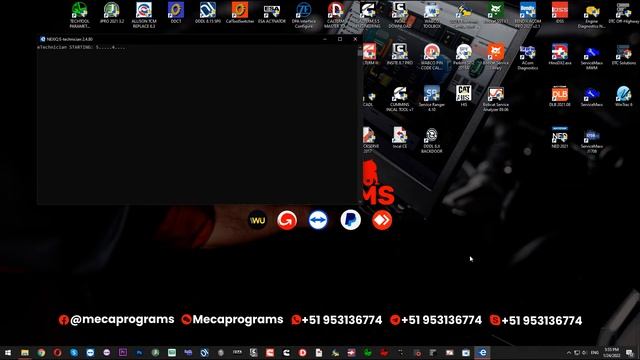Open Opera browser from the taskbar
Image resolution: width=640 pixels, height=360 pixels.
click(x=58, y=353)
